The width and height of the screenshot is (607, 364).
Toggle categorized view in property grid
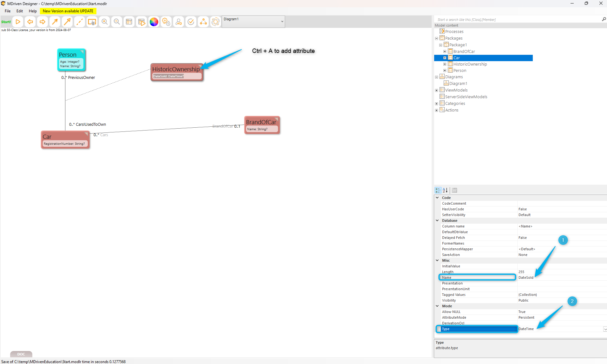[x=438, y=190]
